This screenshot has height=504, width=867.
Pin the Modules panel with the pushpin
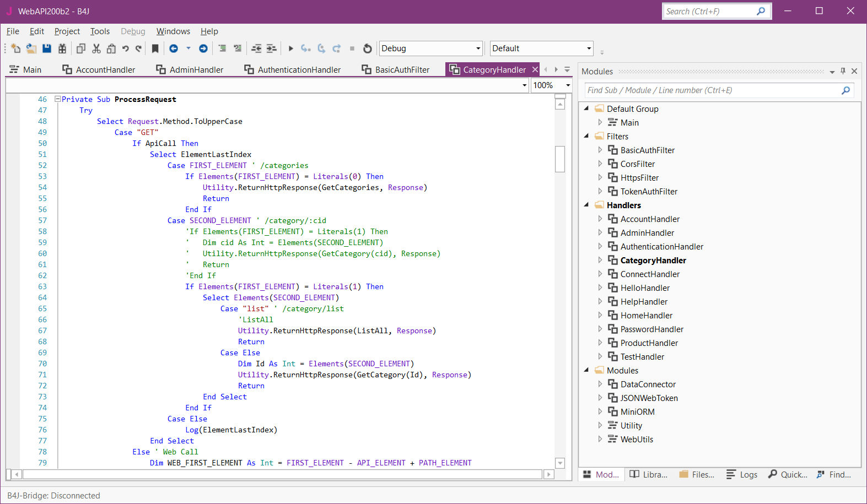coord(843,71)
